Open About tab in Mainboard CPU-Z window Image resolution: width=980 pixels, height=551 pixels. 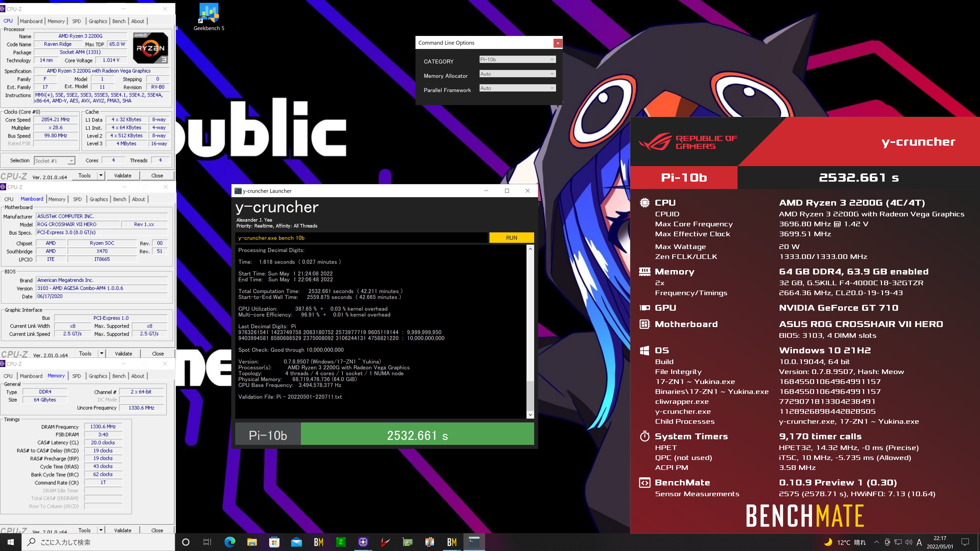(x=139, y=199)
